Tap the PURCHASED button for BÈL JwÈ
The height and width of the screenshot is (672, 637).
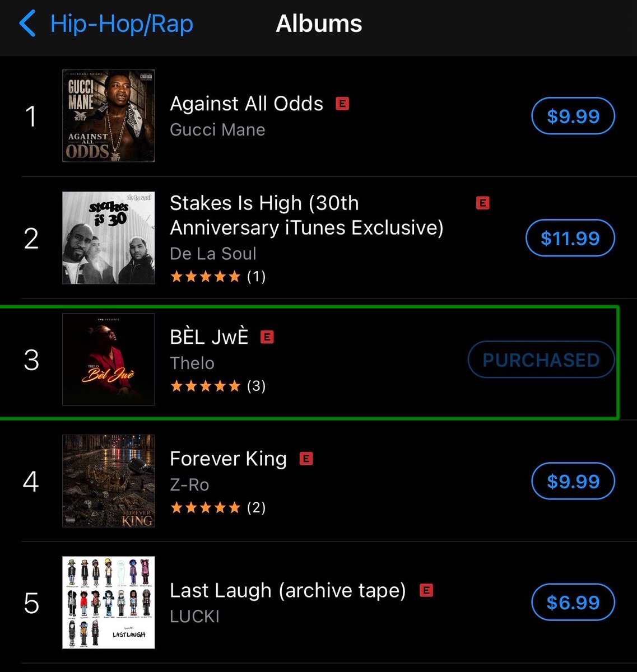(x=541, y=360)
